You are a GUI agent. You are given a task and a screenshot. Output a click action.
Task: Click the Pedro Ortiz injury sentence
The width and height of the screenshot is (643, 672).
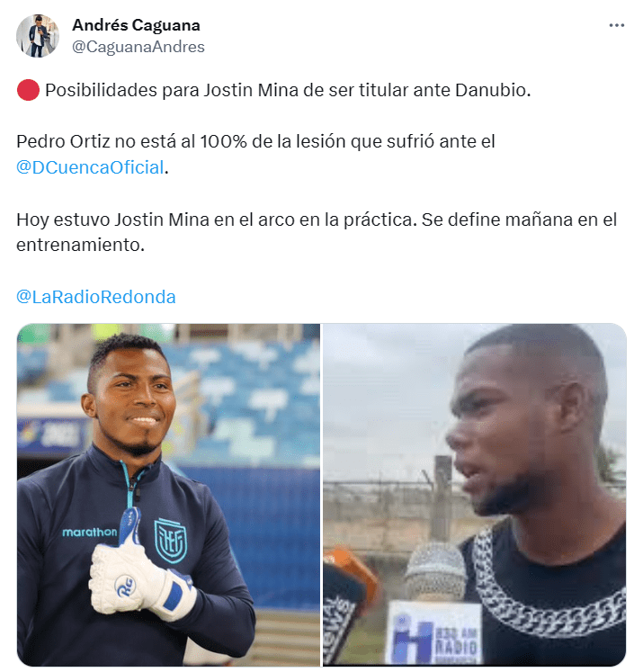coord(255,155)
